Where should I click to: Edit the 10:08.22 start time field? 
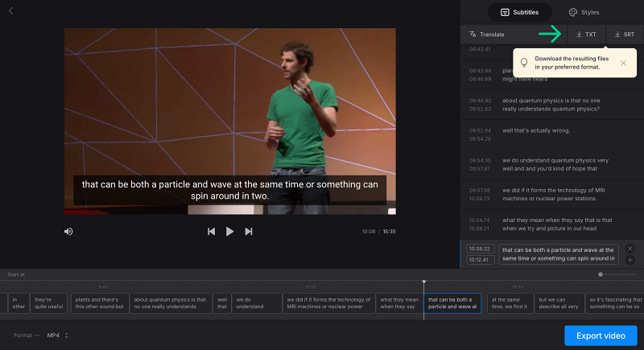click(480, 249)
